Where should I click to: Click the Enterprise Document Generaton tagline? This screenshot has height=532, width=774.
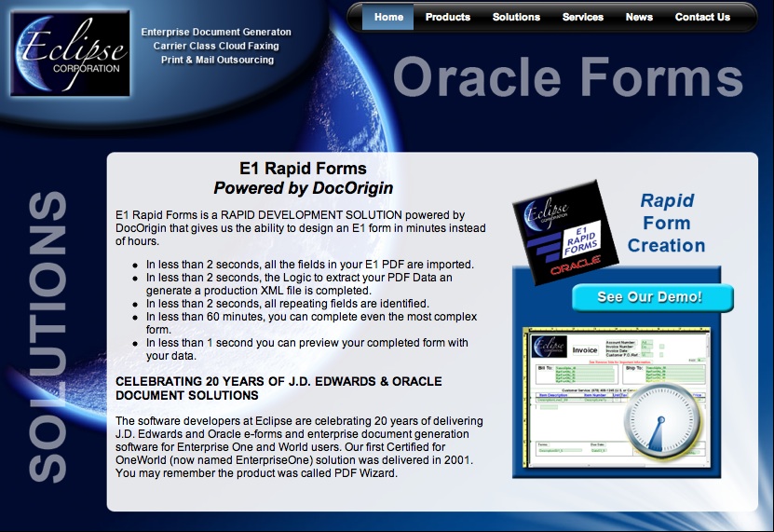[x=216, y=32]
